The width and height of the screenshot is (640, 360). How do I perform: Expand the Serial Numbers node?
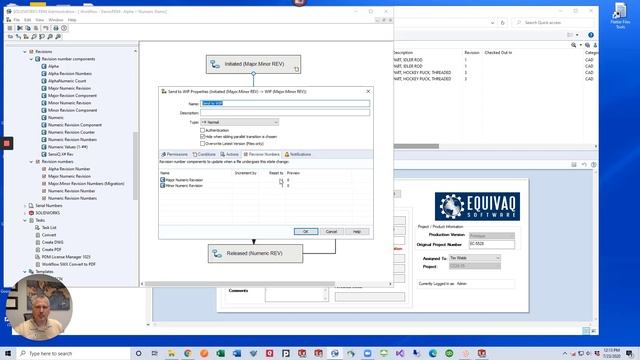point(25,206)
